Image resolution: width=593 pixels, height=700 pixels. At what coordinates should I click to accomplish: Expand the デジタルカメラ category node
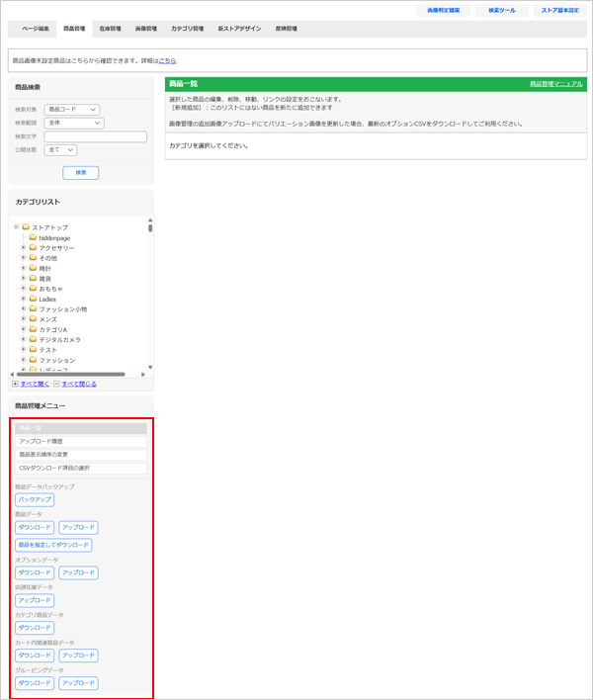(23, 340)
